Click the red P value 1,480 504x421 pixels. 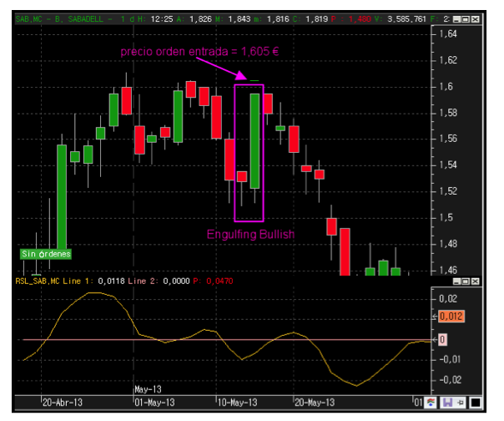360,19
